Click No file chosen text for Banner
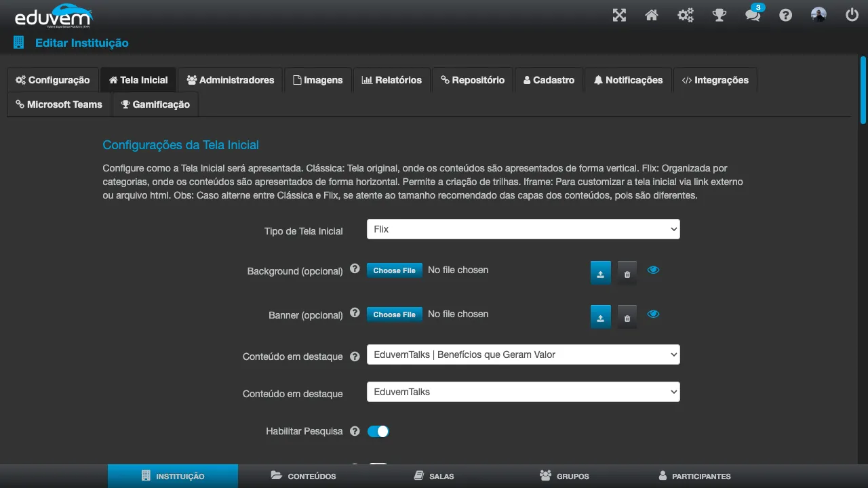Image resolution: width=868 pixels, height=488 pixels. pyautogui.click(x=458, y=314)
